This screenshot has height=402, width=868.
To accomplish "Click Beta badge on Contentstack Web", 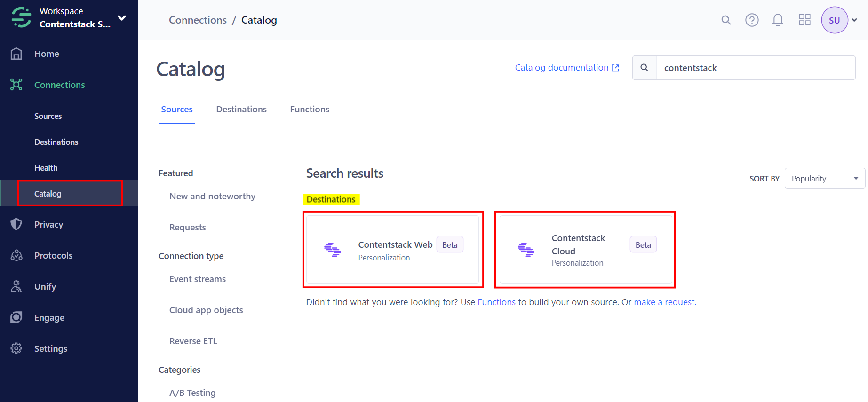I will click(x=450, y=245).
